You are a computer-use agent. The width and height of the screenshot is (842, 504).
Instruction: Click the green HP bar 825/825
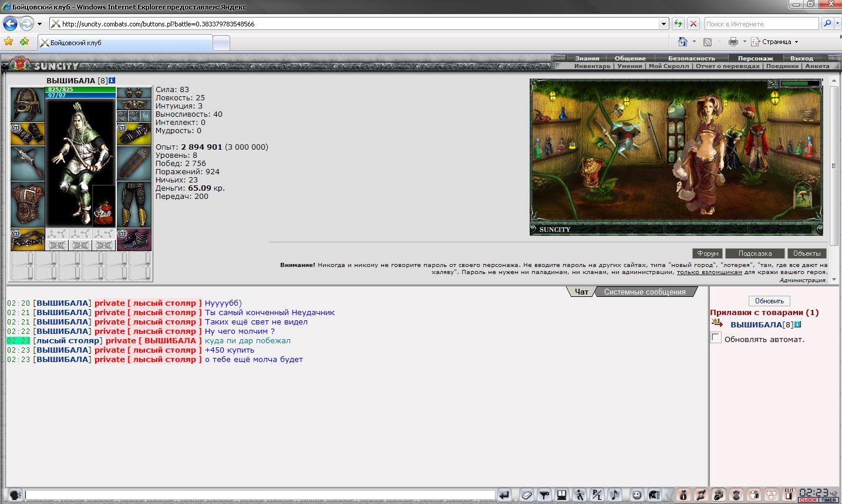point(80,90)
